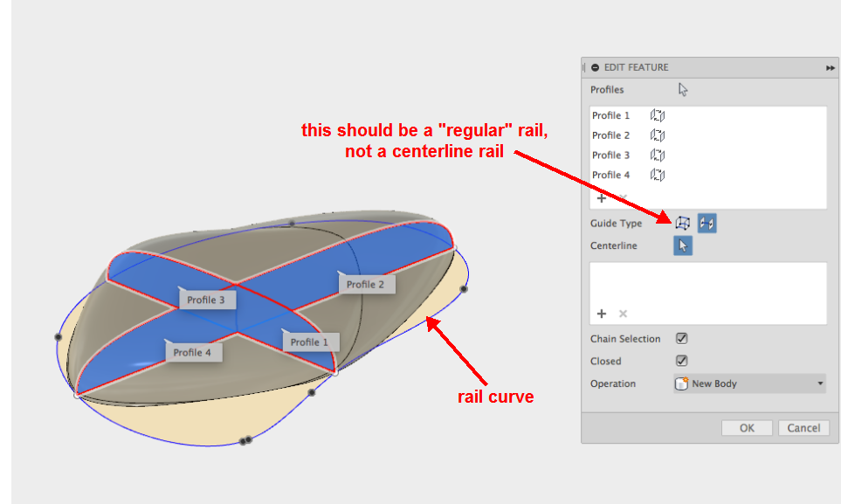Disable the Closed checkbox
841x504 pixels.
[682, 361]
